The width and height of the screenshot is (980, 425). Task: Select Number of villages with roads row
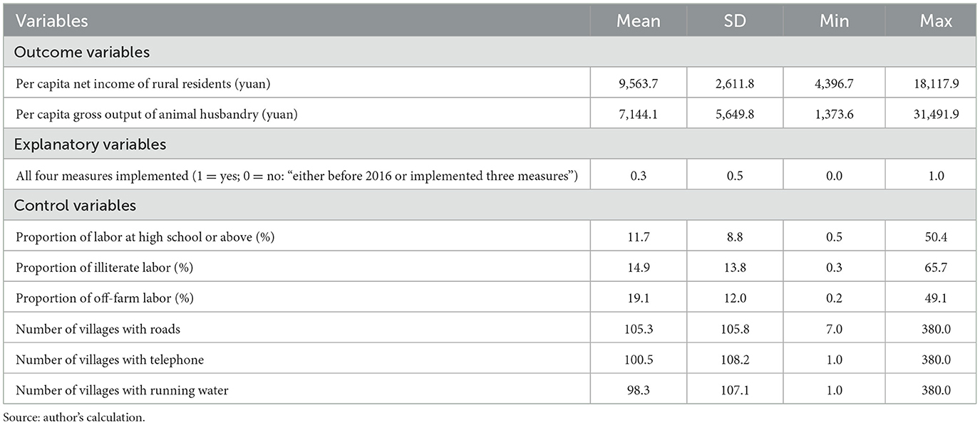(490, 328)
